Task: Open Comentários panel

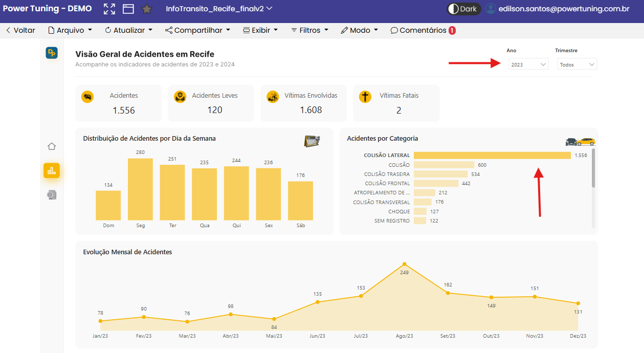Action: click(423, 30)
